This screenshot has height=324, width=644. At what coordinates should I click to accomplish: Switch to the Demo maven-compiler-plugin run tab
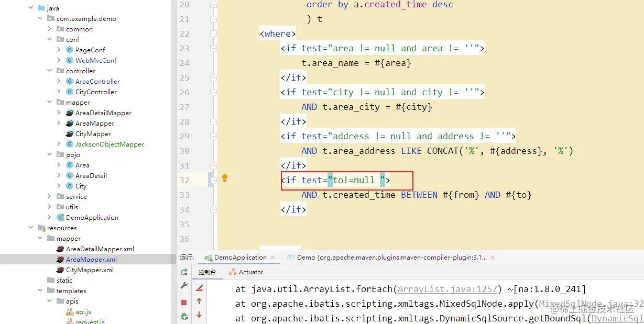point(392,258)
